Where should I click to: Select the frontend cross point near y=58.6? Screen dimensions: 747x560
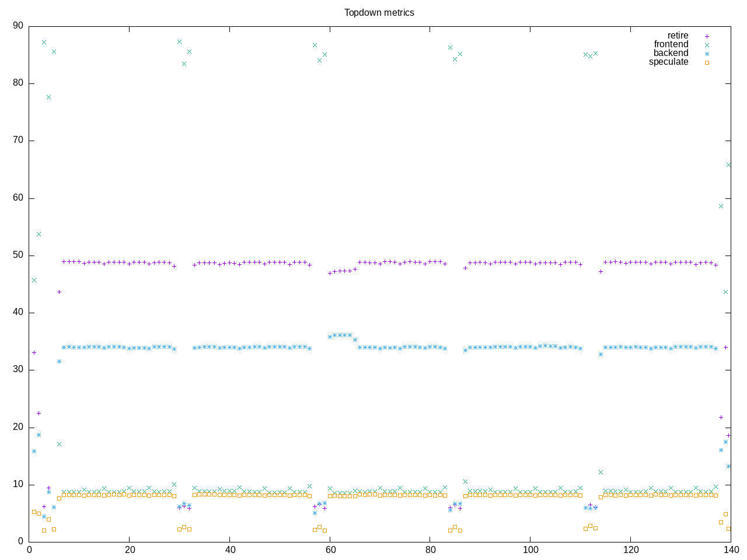click(721, 206)
